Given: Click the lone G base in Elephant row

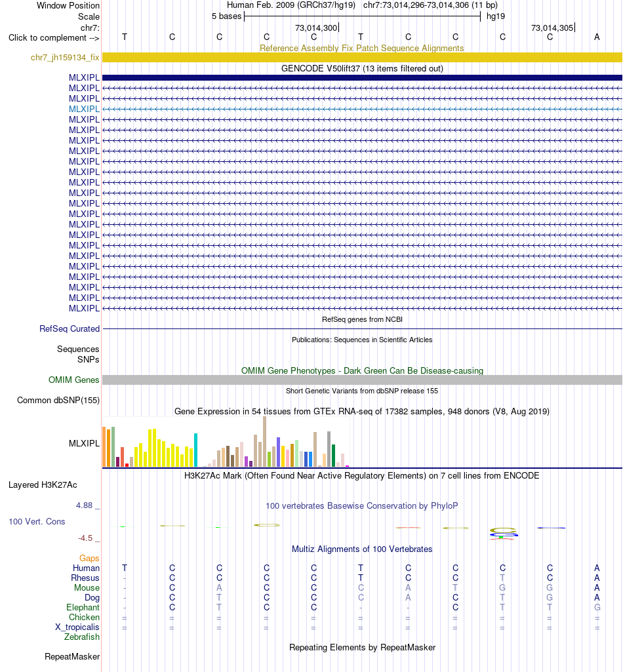Looking at the screenshot, I should [x=597, y=607].
